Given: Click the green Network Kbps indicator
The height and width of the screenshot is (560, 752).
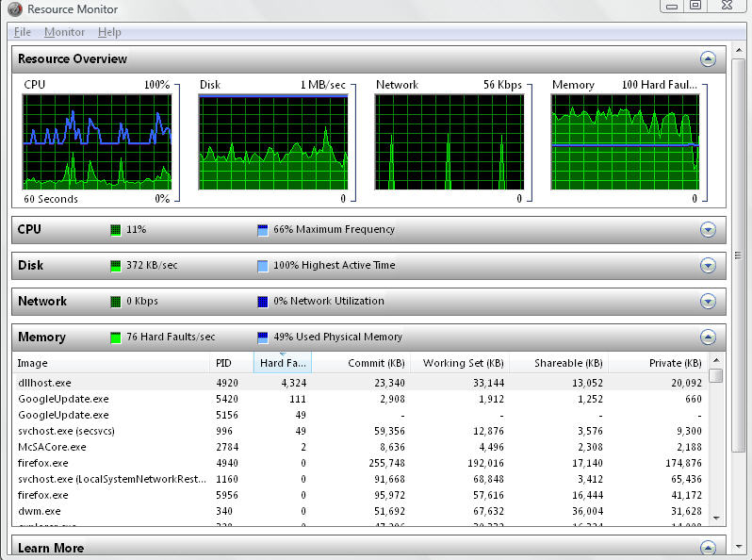Looking at the screenshot, I should pyautogui.click(x=116, y=302).
